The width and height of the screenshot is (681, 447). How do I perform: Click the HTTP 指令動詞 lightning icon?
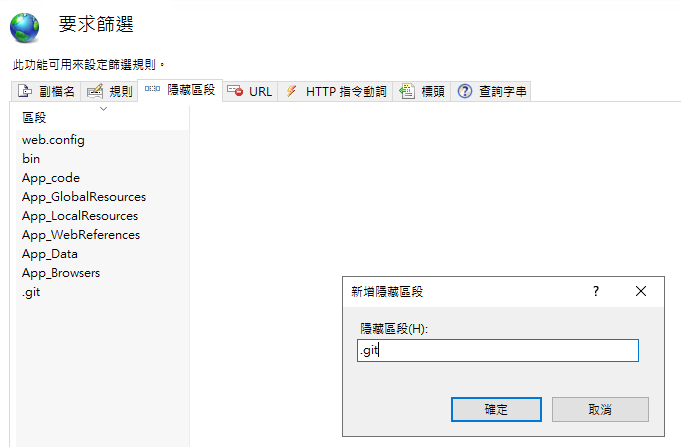click(291, 92)
